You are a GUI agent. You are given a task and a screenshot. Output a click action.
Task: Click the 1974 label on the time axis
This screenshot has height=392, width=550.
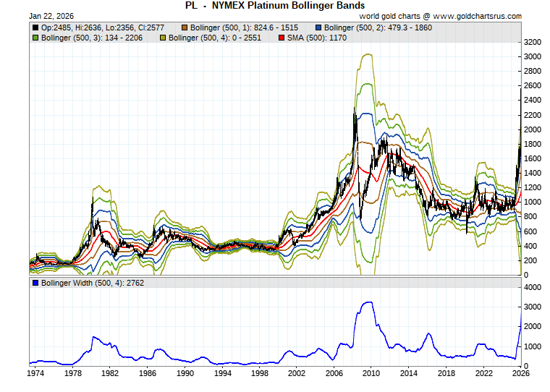pyautogui.click(x=35, y=373)
